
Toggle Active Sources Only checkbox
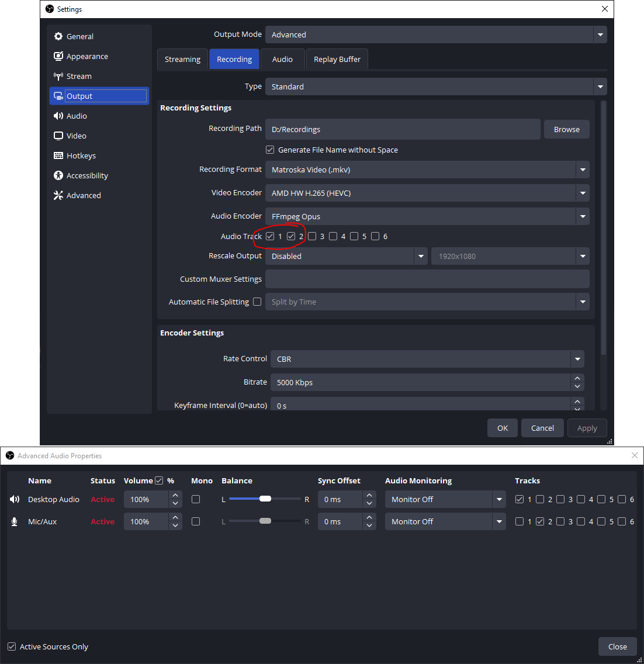tap(12, 646)
